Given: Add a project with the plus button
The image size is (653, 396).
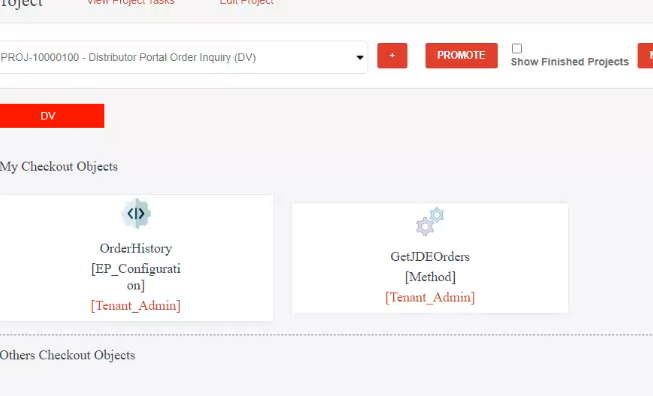Looking at the screenshot, I should click(x=392, y=55).
